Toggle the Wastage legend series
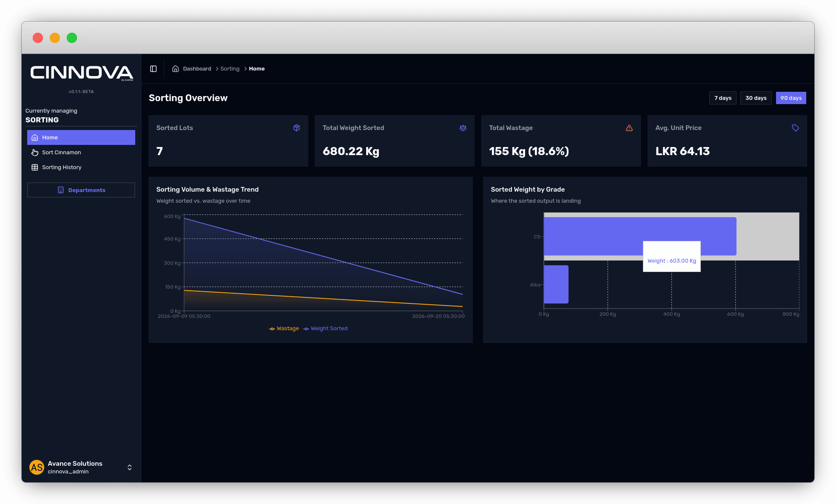The image size is (836, 504). click(x=284, y=328)
